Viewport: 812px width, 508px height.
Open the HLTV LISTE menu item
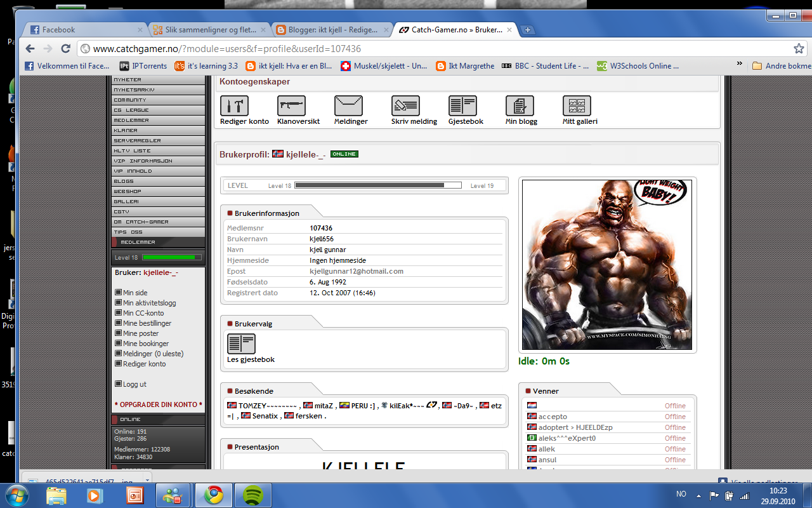click(x=158, y=150)
